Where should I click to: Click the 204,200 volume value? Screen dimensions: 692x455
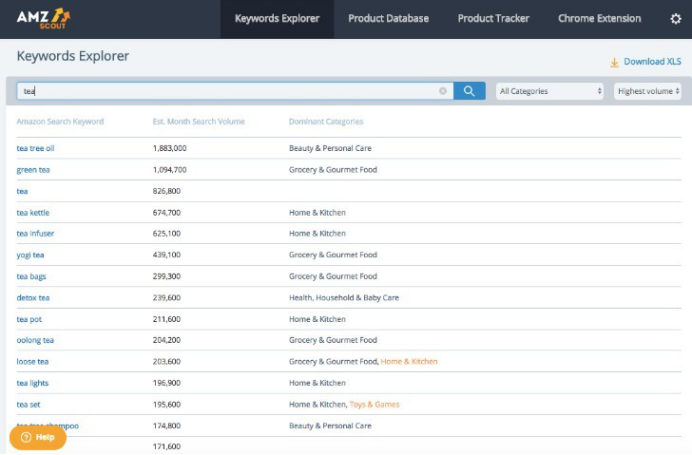(167, 340)
